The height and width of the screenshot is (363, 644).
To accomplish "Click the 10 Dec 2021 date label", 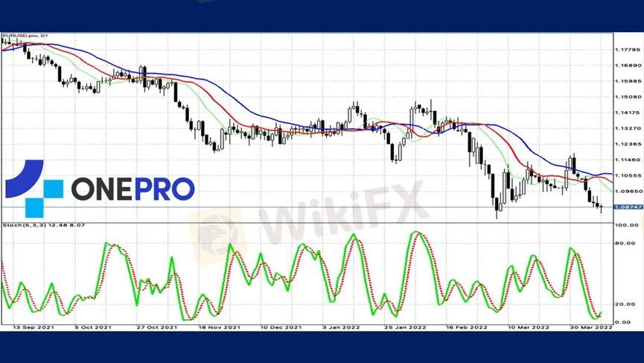I will 281,328.
